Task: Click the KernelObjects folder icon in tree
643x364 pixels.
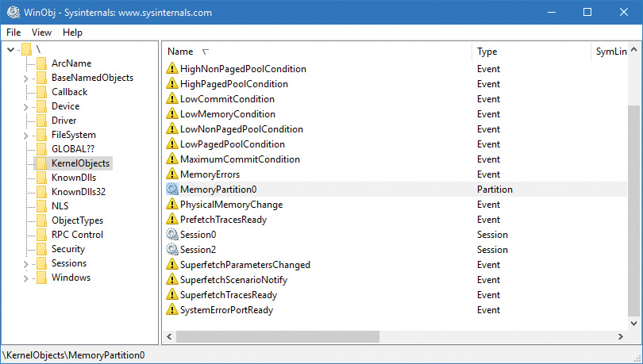Action: point(41,163)
